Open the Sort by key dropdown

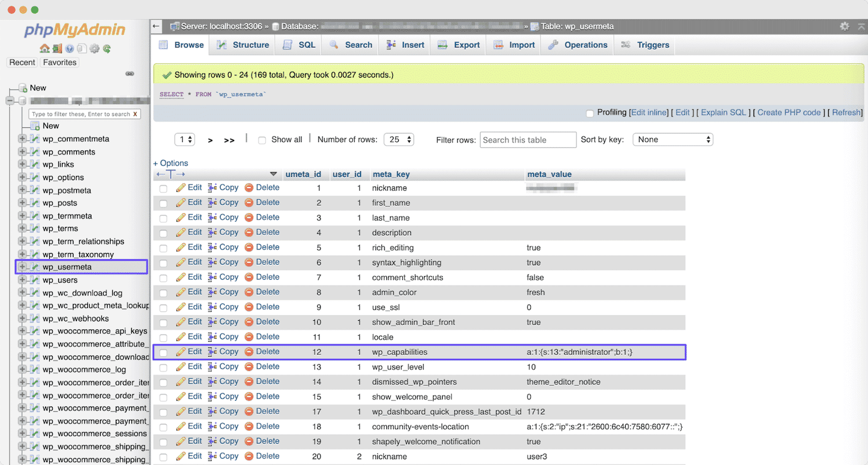click(x=673, y=140)
